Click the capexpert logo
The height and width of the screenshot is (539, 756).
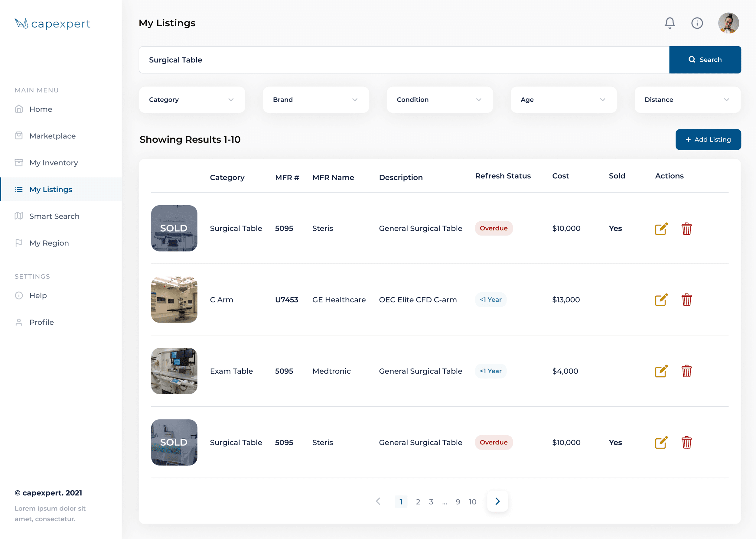(52, 24)
